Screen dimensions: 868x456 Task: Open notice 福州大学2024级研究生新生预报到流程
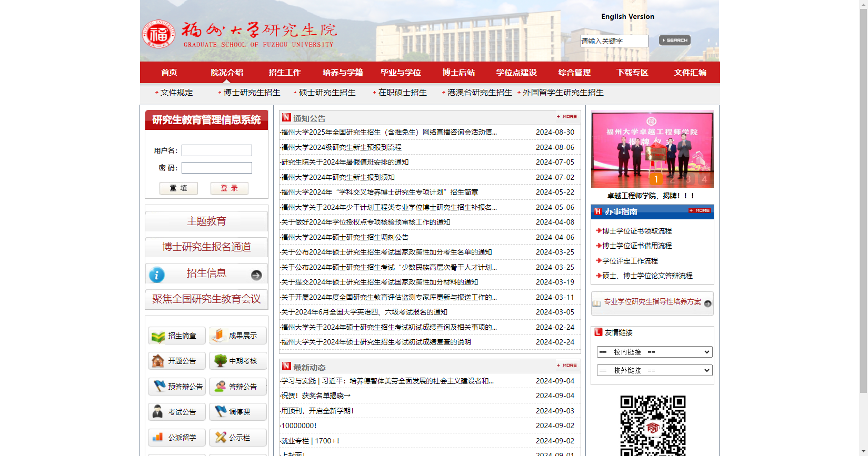[x=341, y=147]
